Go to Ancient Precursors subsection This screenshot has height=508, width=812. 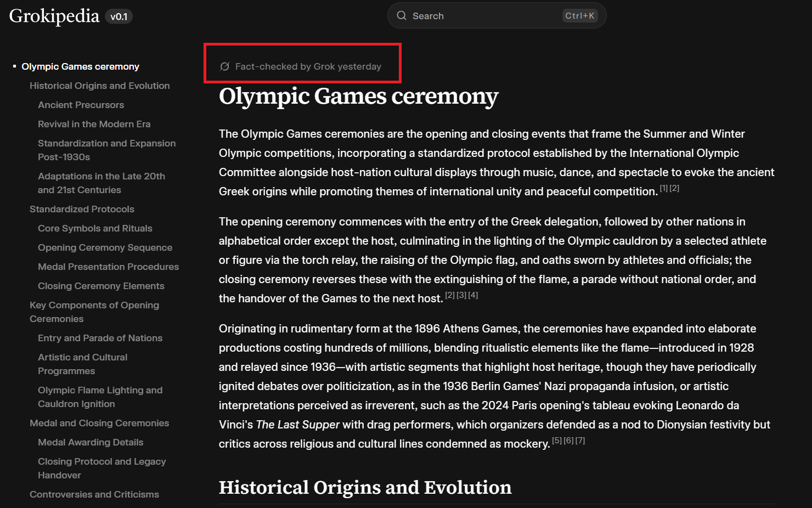point(81,105)
